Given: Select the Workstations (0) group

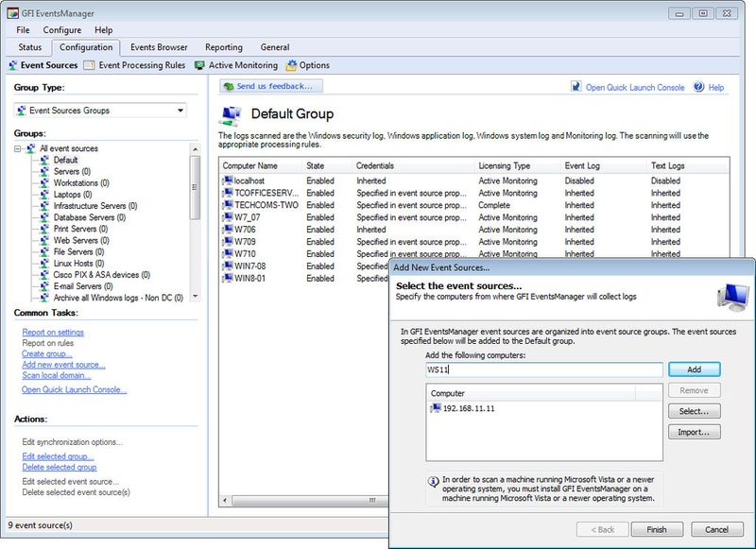Looking at the screenshot, I should (x=81, y=183).
